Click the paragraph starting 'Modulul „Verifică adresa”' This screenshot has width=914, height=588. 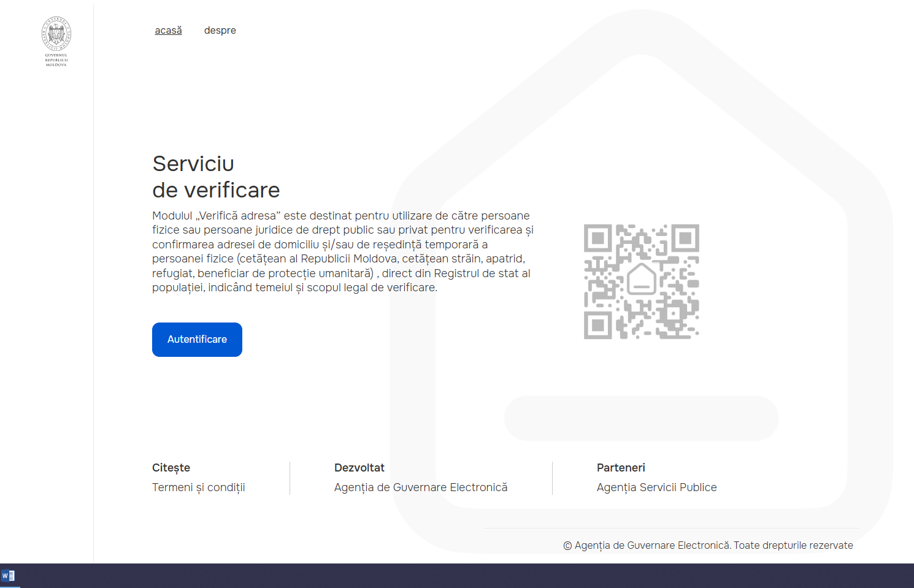pos(343,251)
